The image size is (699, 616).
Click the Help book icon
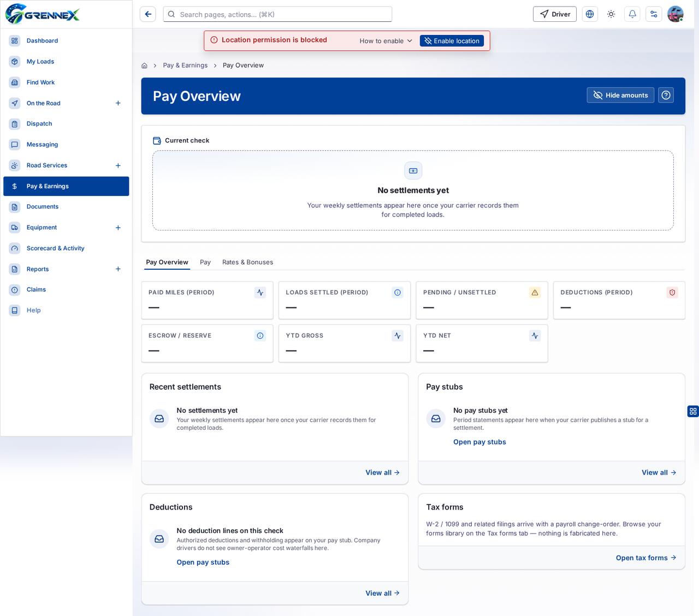(x=15, y=310)
